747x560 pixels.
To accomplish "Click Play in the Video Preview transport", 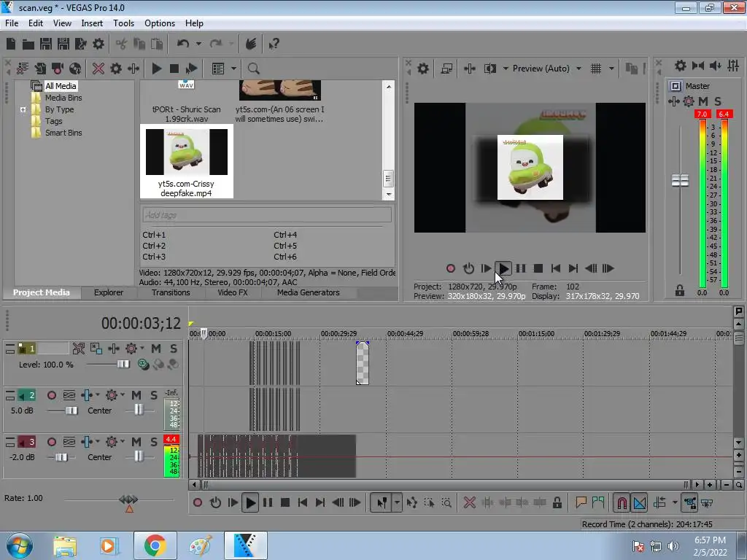I will pos(503,268).
